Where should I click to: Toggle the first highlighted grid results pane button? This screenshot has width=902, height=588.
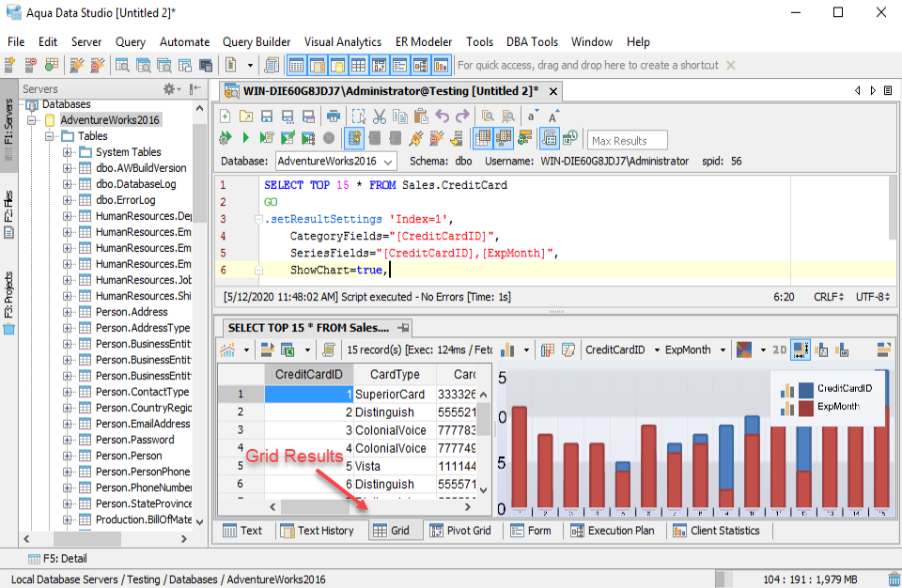(x=483, y=138)
